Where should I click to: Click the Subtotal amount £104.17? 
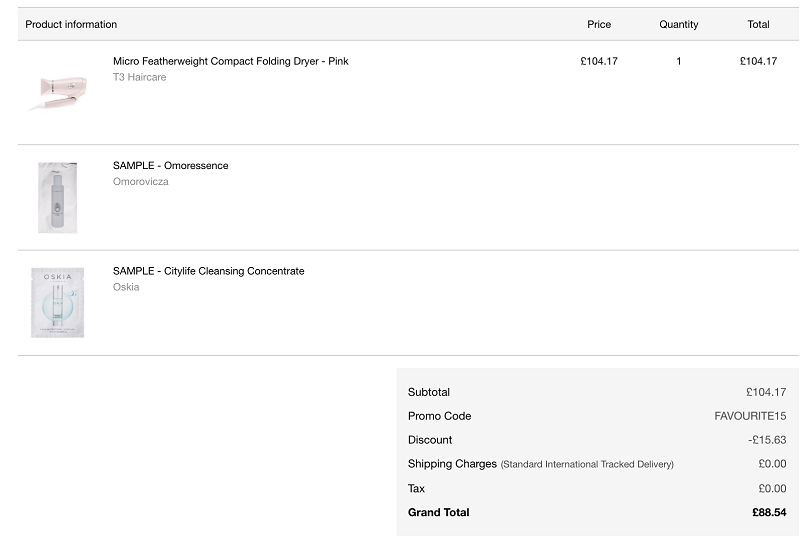[766, 392]
